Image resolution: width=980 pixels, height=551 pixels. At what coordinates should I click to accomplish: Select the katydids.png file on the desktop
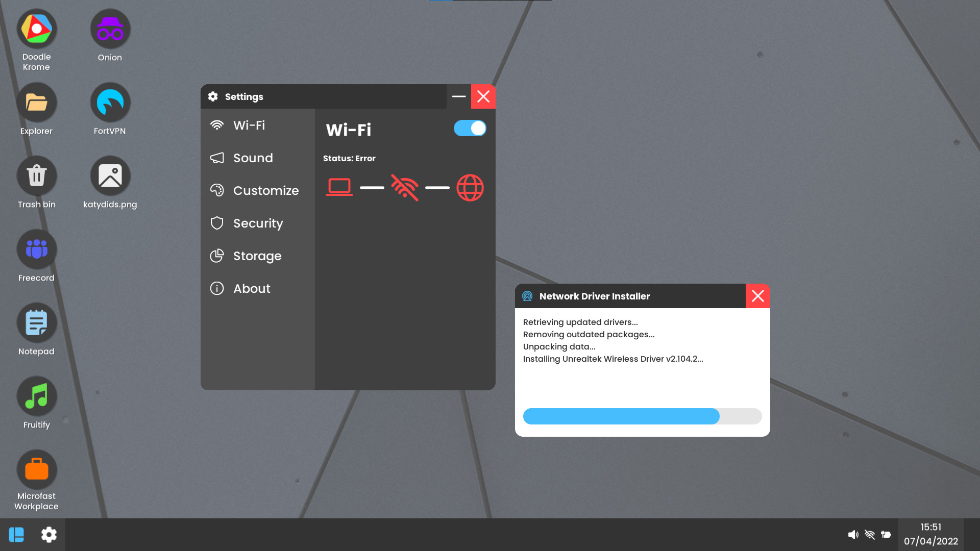coord(110,175)
